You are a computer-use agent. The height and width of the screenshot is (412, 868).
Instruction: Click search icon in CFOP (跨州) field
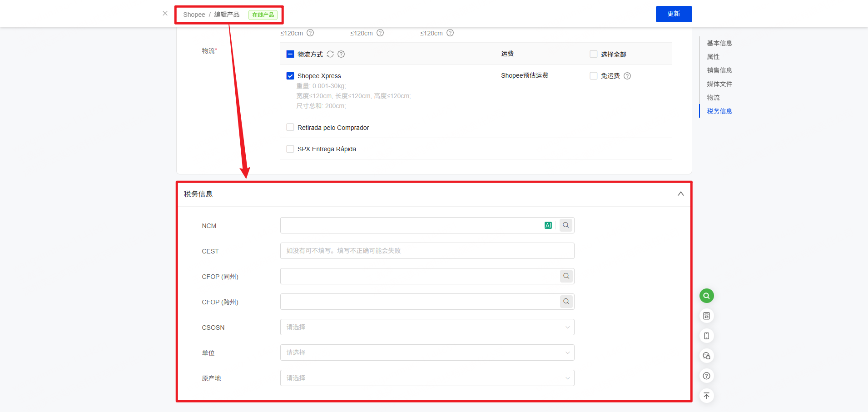pyautogui.click(x=566, y=302)
